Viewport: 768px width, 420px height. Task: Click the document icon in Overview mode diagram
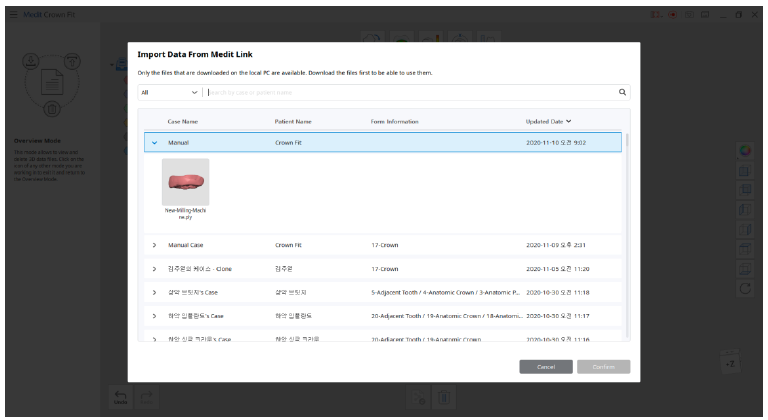52,82
